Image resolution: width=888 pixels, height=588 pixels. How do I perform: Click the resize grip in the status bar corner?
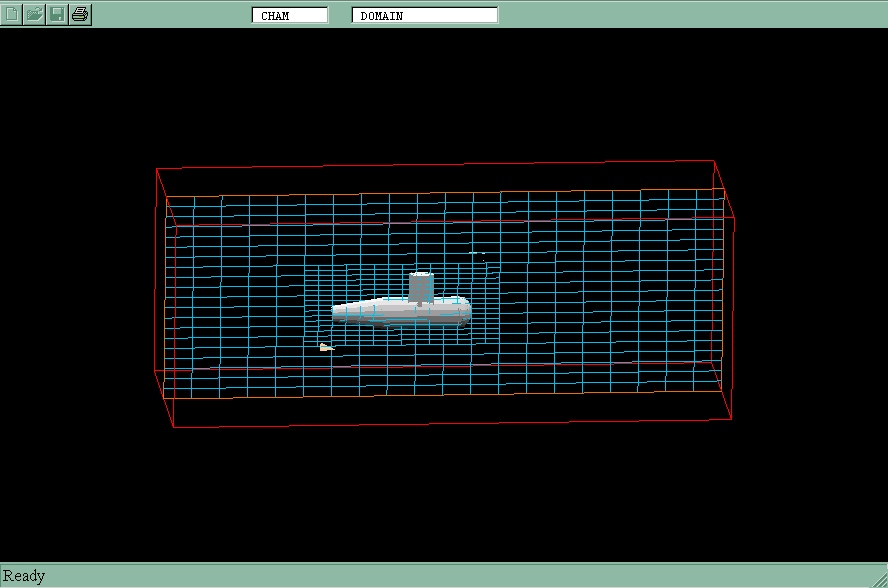(x=878, y=578)
